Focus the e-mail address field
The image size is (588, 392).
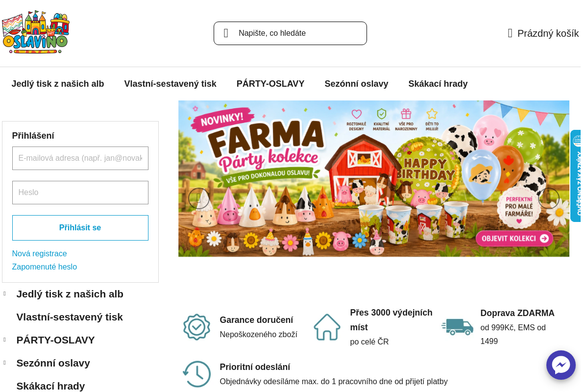click(80, 158)
